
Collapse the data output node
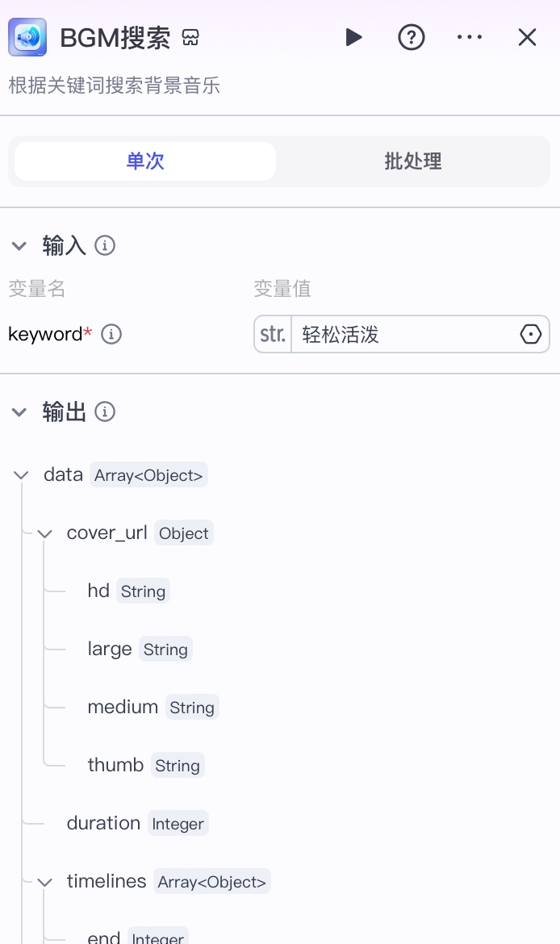[21, 474]
